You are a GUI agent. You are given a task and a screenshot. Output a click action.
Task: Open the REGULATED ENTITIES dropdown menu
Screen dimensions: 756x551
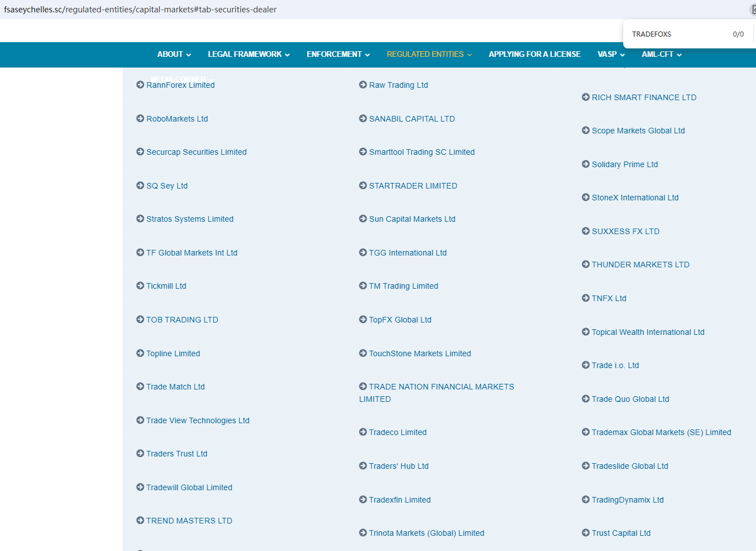point(429,55)
